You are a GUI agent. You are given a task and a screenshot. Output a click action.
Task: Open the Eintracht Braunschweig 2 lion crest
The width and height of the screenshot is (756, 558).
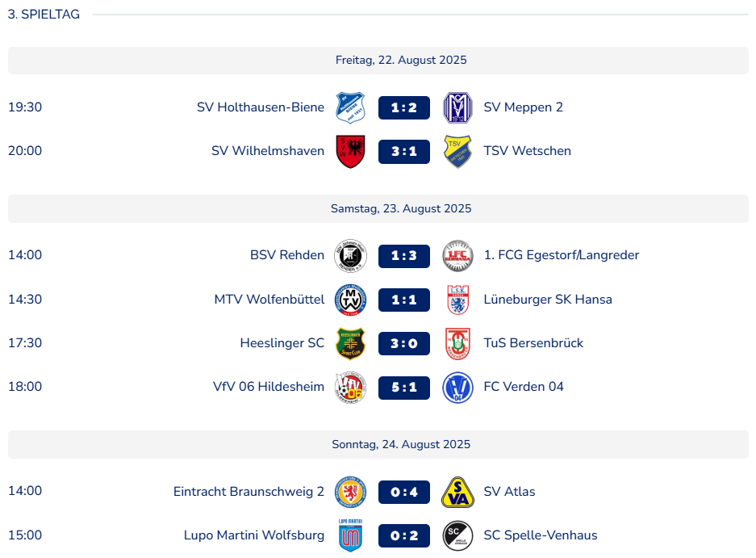[350, 492]
